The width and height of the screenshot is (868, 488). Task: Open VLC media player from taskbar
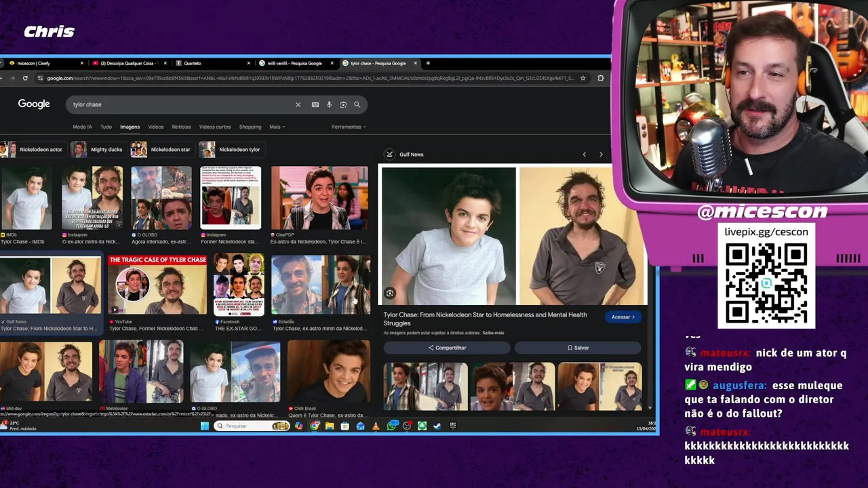(376, 426)
